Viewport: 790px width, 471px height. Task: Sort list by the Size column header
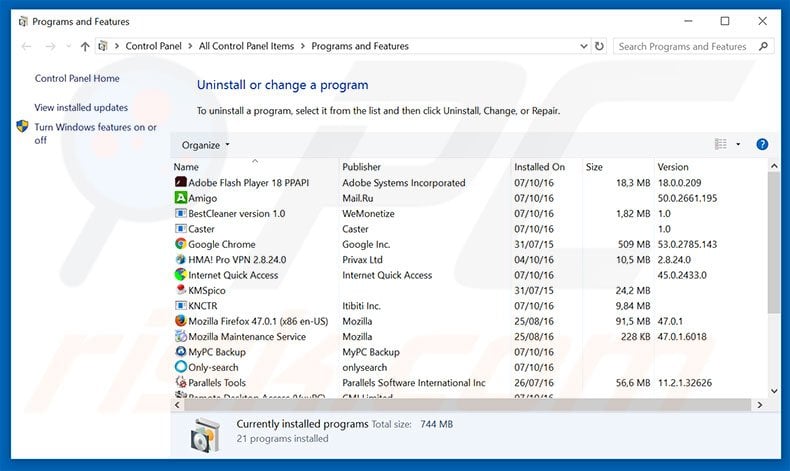click(x=618, y=167)
